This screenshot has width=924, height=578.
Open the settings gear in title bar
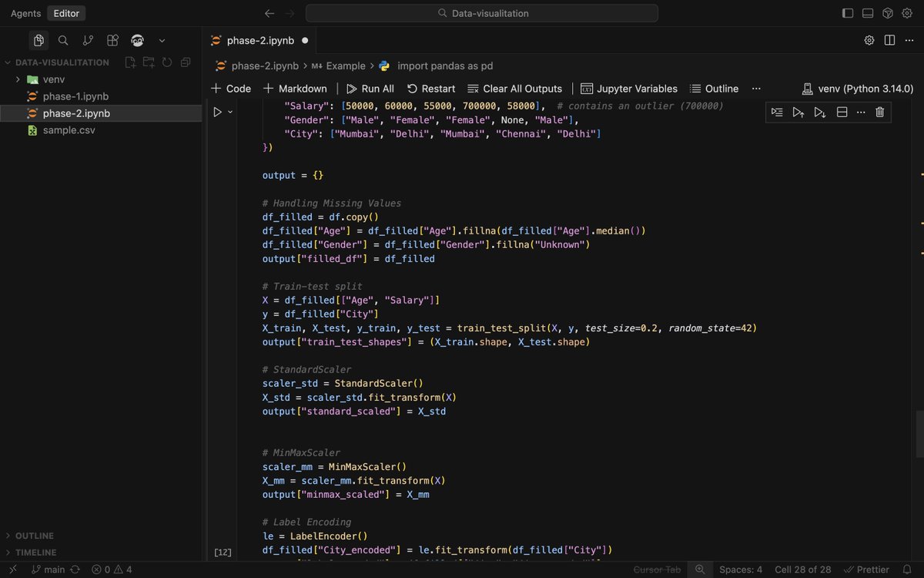click(907, 13)
